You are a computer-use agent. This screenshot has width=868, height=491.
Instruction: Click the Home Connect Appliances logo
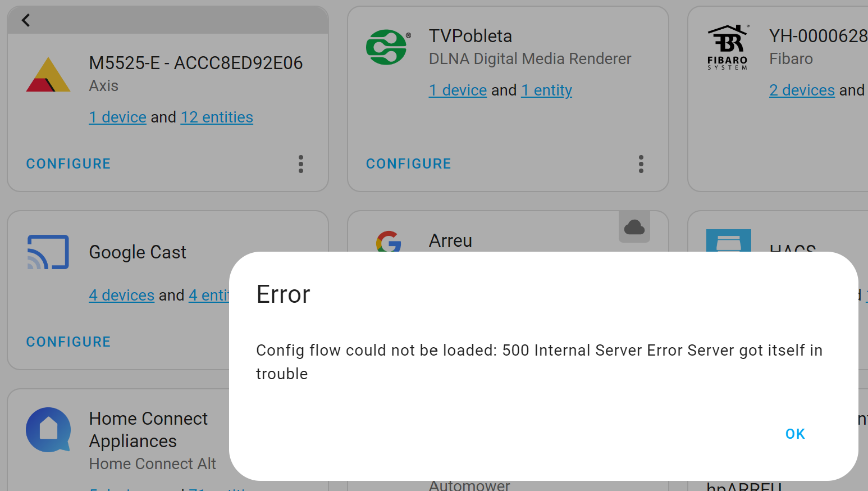point(48,430)
